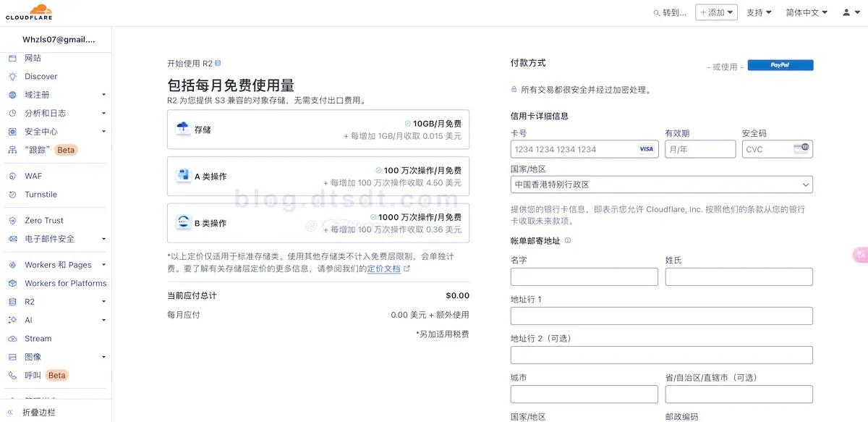The width and height of the screenshot is (868, 422).
Task: Click the 域注册 globe icon
Action: pos(12,95)
